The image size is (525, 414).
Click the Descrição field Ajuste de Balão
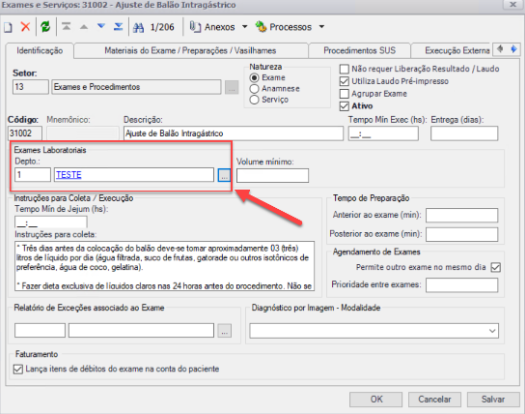233,133
